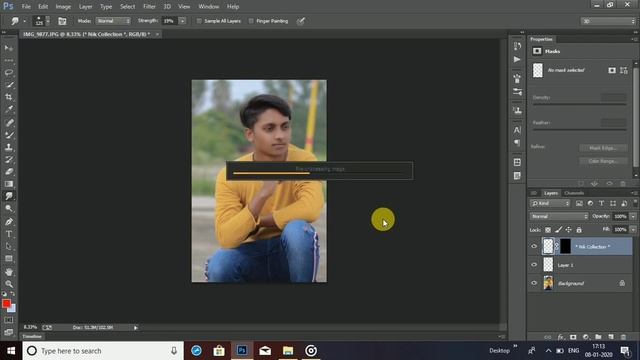This screenshot has height=360, width=640.
Task: Create new adjustment layer icon
Action: click(586, 337)
